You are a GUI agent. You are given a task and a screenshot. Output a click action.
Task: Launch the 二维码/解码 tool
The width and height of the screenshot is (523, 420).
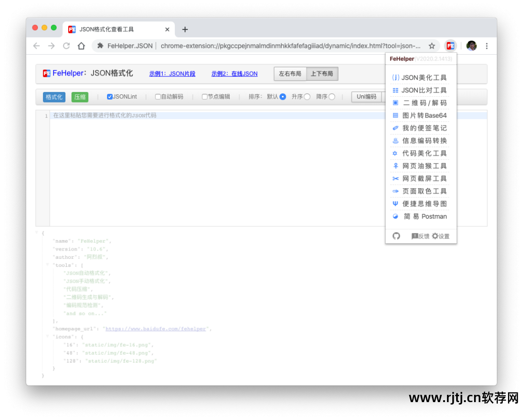pos(420,103)
